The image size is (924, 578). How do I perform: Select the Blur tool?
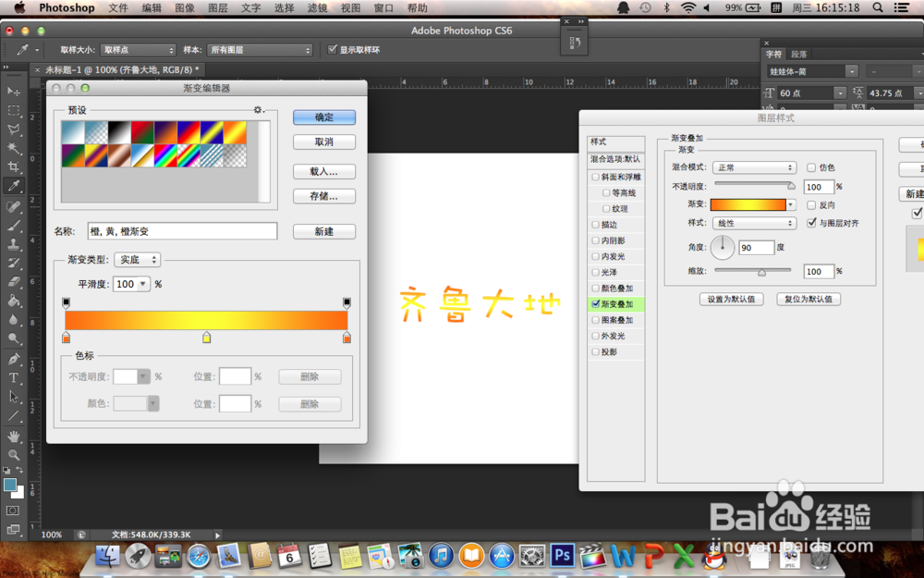point(13,320)
